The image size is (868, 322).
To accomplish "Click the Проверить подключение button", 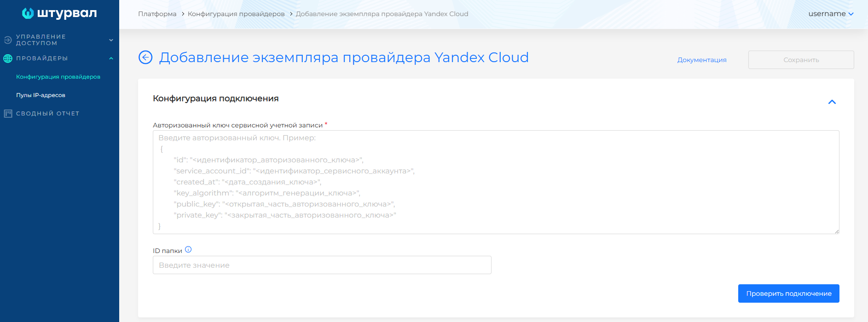I will [x=788, y=293].
